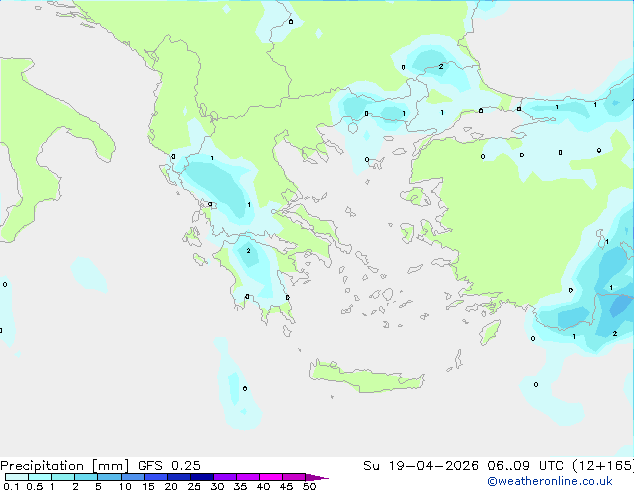Click the over-50 arrow tip of legend
The image size is (634, 490).
click(x=317, y=477)
